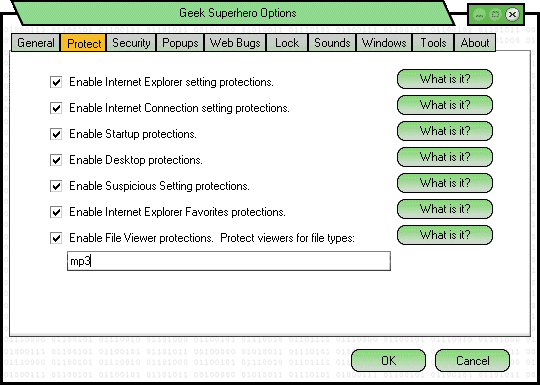
Task: Show the About tab
Action: (475, 43)
